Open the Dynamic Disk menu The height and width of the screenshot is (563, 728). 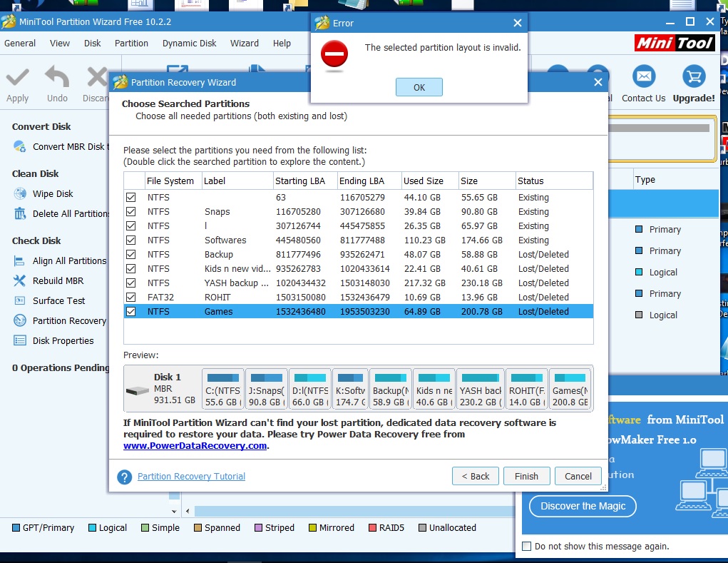coord(189,44)
